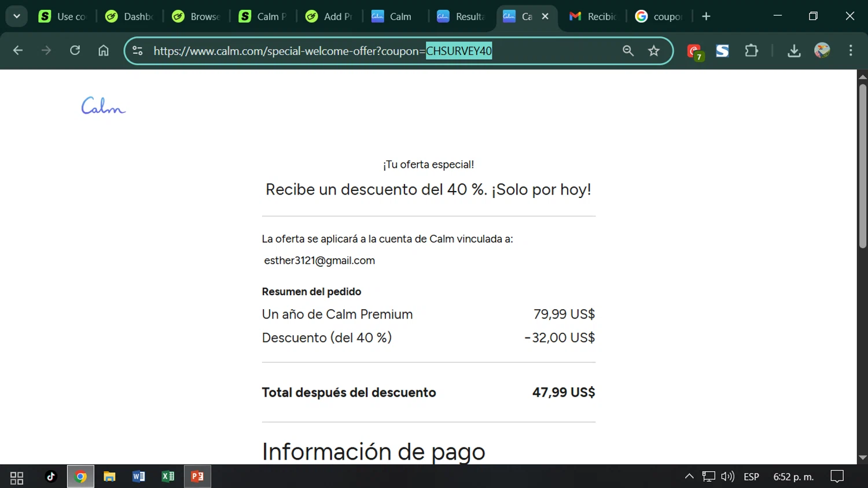The width and height of the screenshot is (868, 488).
Task: Switch to the 'Add Pr' tab
Action: point(329,16)
